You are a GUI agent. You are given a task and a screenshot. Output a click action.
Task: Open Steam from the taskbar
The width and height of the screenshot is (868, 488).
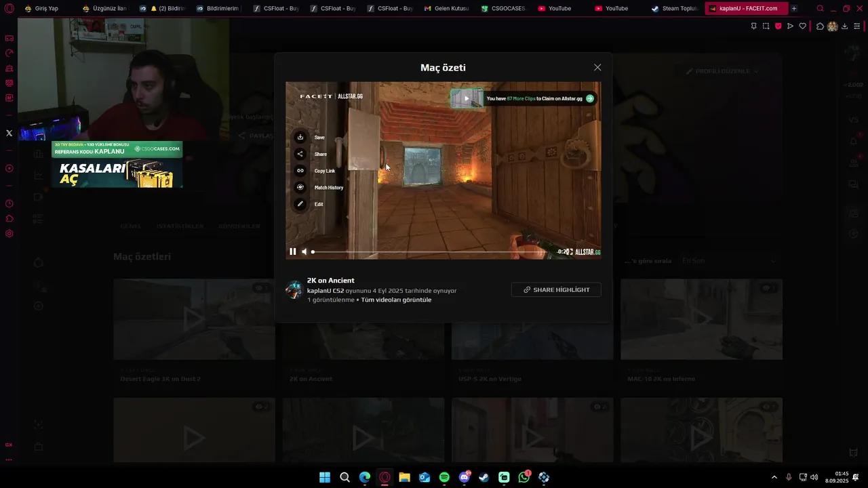click(x=484, y=477)
